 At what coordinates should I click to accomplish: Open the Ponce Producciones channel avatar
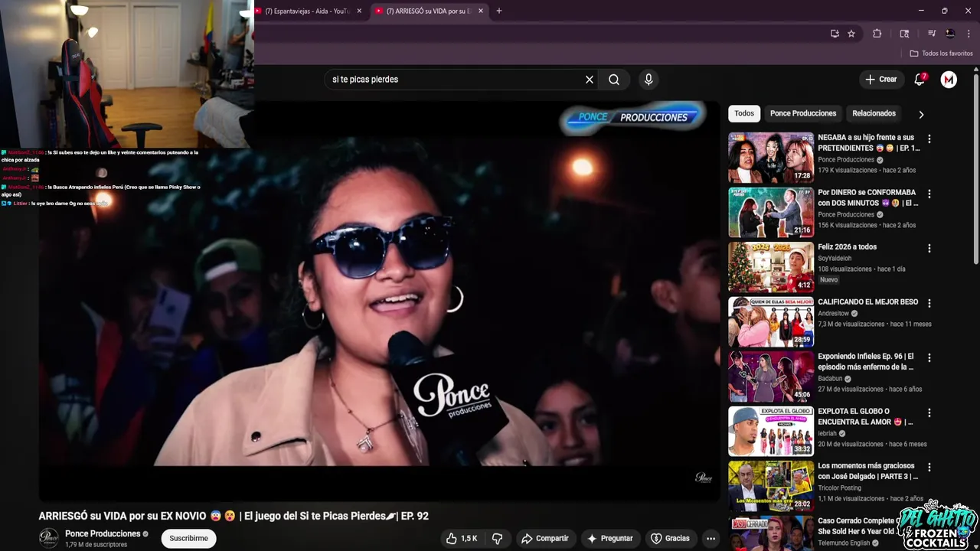coord(49,538)
